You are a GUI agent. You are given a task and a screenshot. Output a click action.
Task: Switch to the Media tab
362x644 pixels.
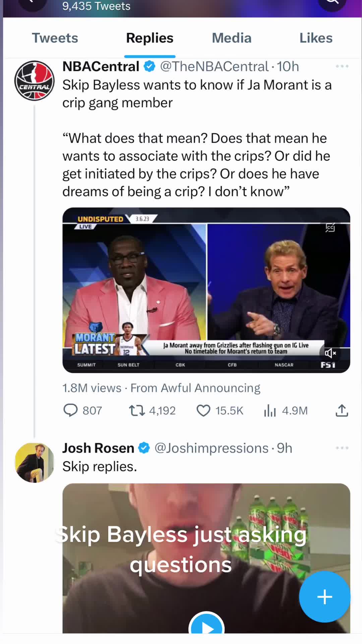pos(232,38)
